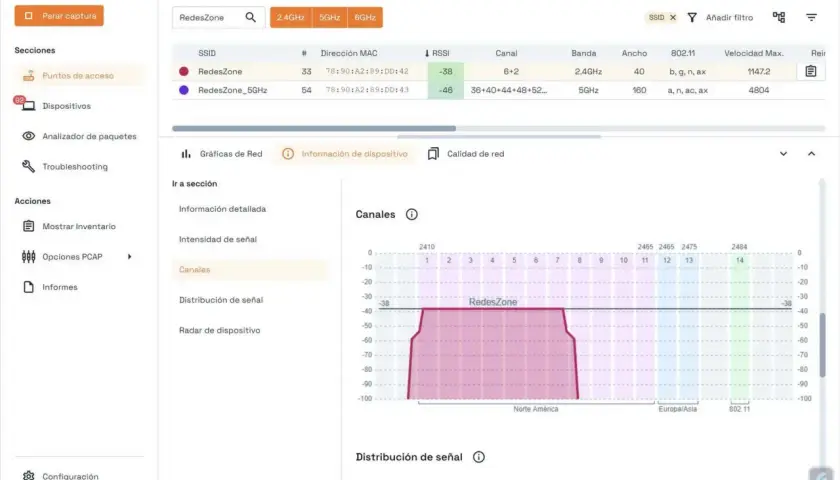
Task: Click the funnel filter icon
Action: [x=692, y=18]
